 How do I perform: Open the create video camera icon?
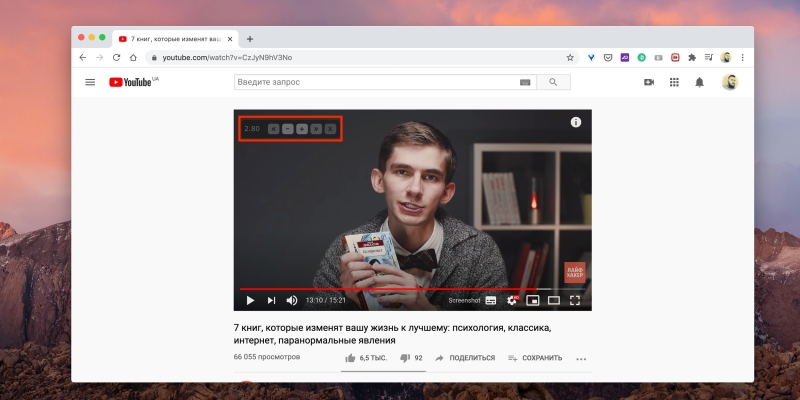click(649, 82)
